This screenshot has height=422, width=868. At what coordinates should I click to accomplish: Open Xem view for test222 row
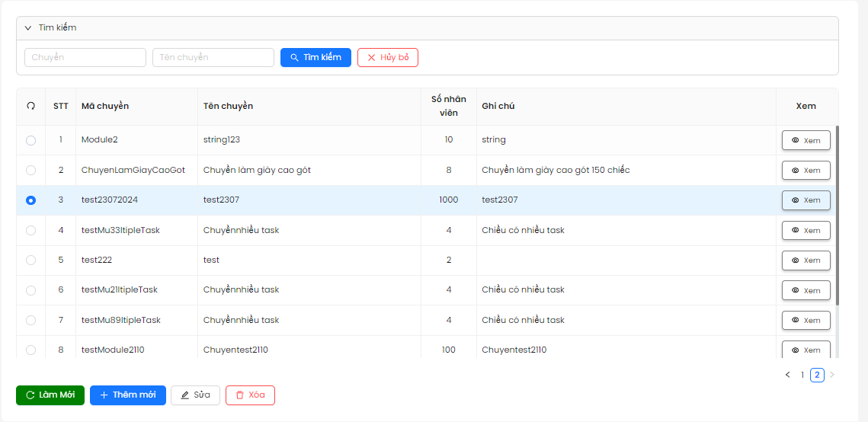point(806,261)
